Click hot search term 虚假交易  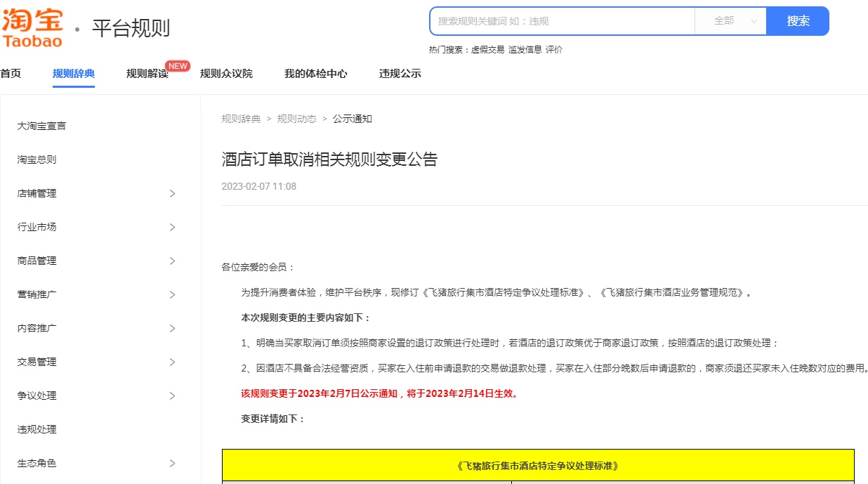click(x=487, y=50)
